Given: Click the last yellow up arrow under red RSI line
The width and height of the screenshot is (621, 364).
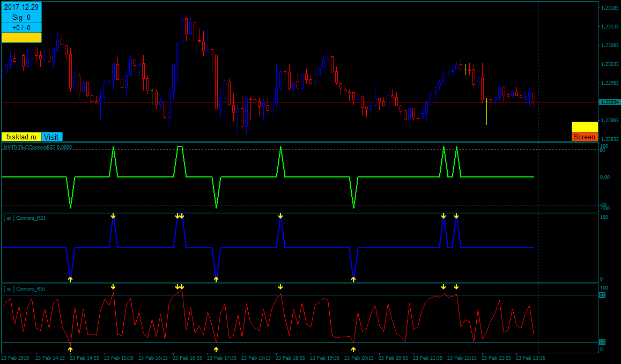Looking at the screenshot, I should pyautogui.click(x=353, y=350).
